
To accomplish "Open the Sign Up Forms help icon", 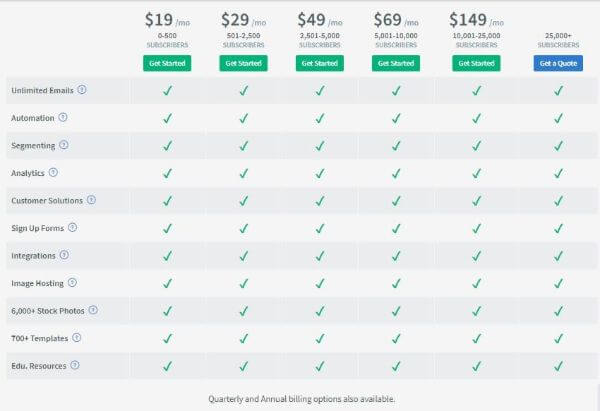I will pyautogui.click(x=72, y=227).
